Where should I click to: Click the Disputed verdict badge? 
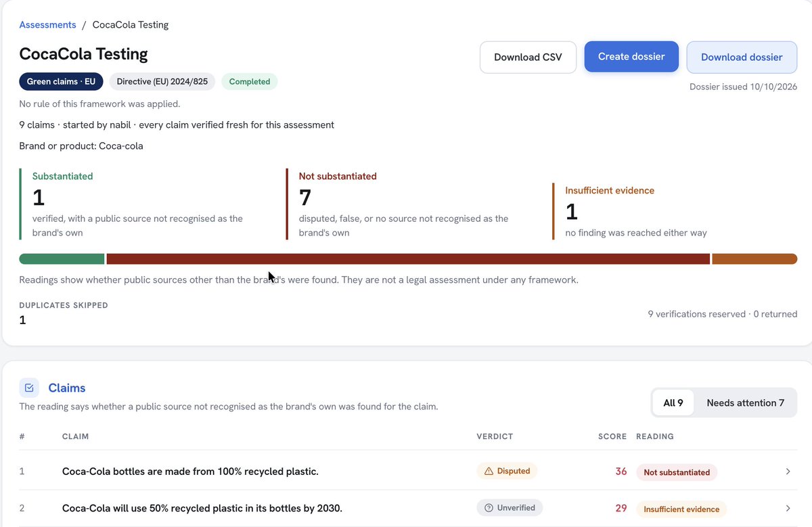point(507,471)
